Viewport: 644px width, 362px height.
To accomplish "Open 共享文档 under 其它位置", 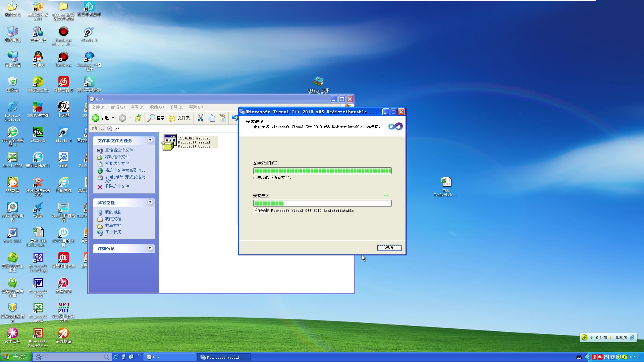I will pyautogui.click(x=113, y=226).
